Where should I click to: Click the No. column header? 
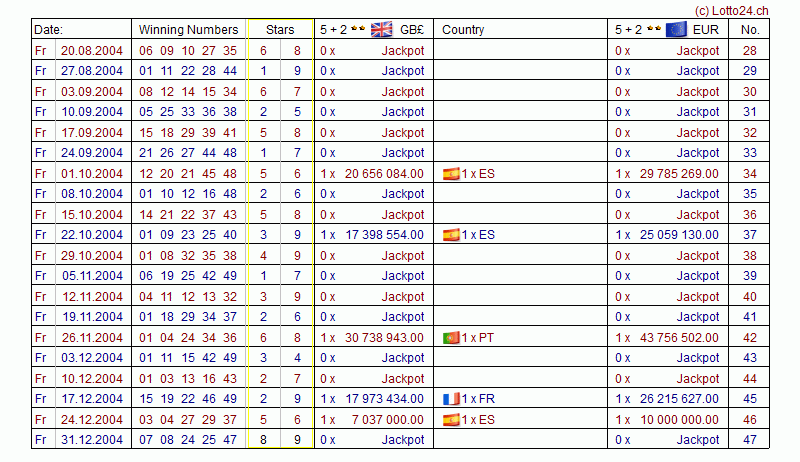[x=750, y=30]
